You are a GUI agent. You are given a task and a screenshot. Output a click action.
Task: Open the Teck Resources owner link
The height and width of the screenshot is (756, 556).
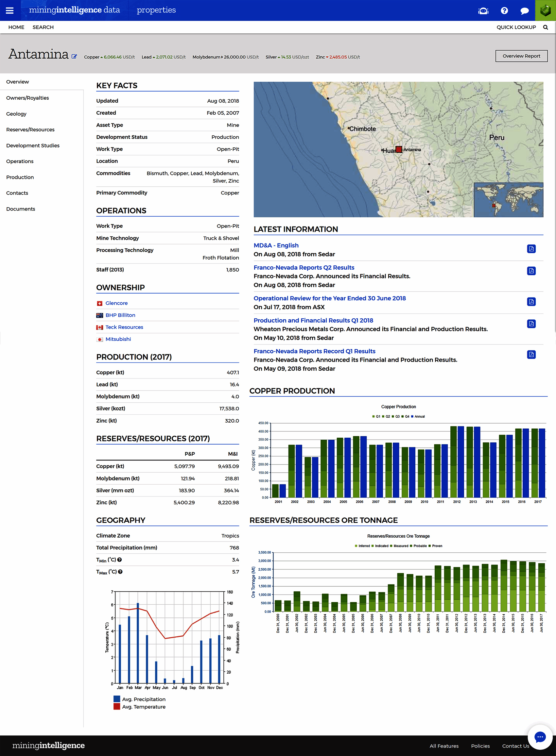(124, 327)
